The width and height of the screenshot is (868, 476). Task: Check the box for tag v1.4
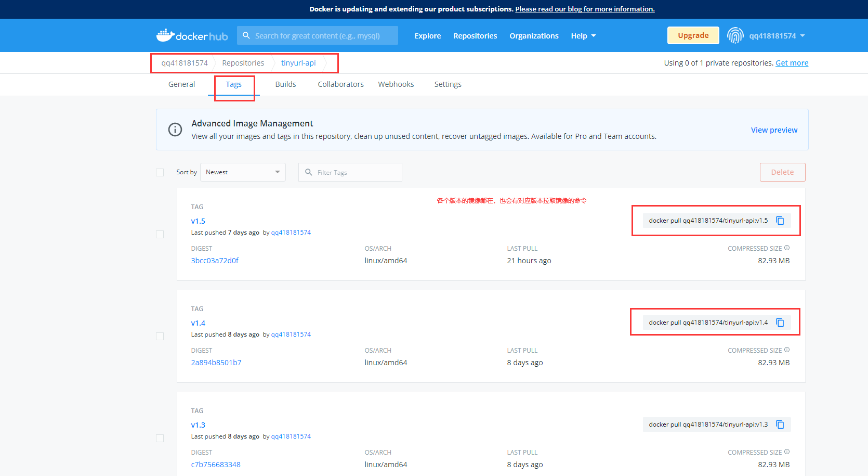[x=160, y=337]
